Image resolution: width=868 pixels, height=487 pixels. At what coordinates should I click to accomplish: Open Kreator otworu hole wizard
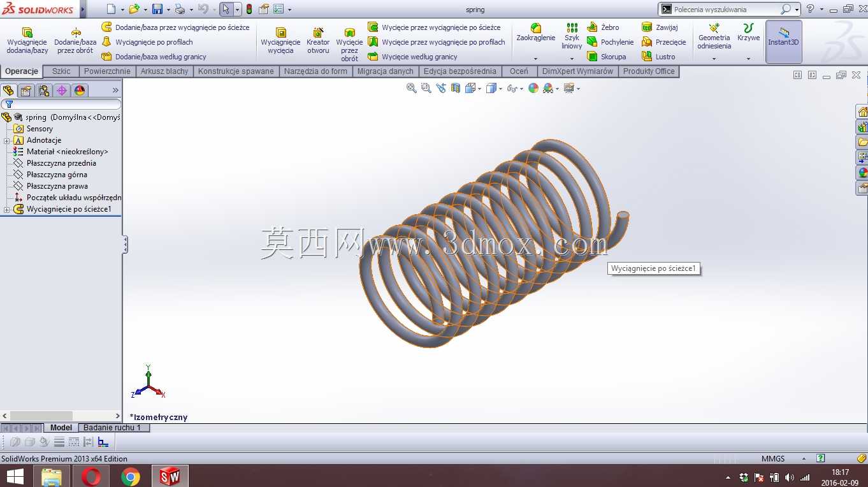click(x=318, y=40)
